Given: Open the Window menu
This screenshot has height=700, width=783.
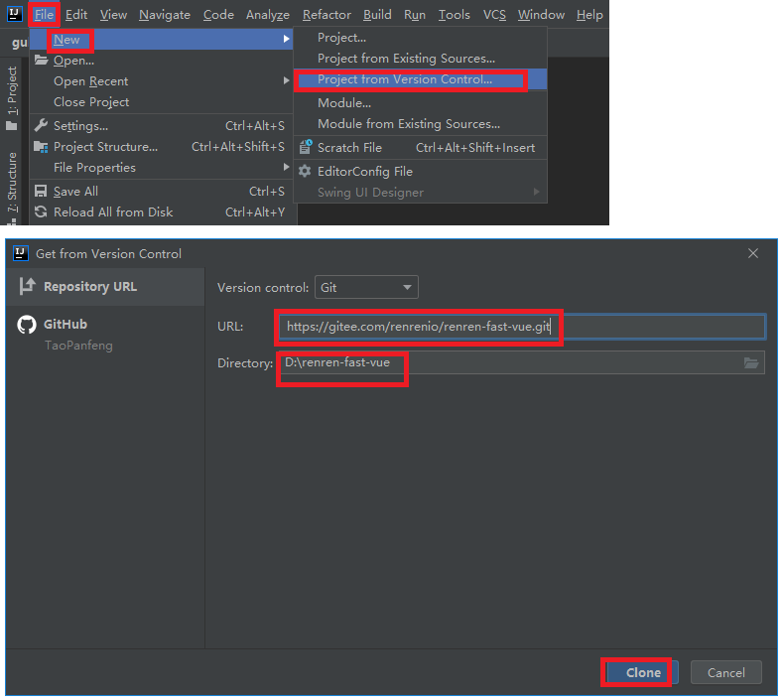Looking at the screenshot, I should tap(541, 15).
